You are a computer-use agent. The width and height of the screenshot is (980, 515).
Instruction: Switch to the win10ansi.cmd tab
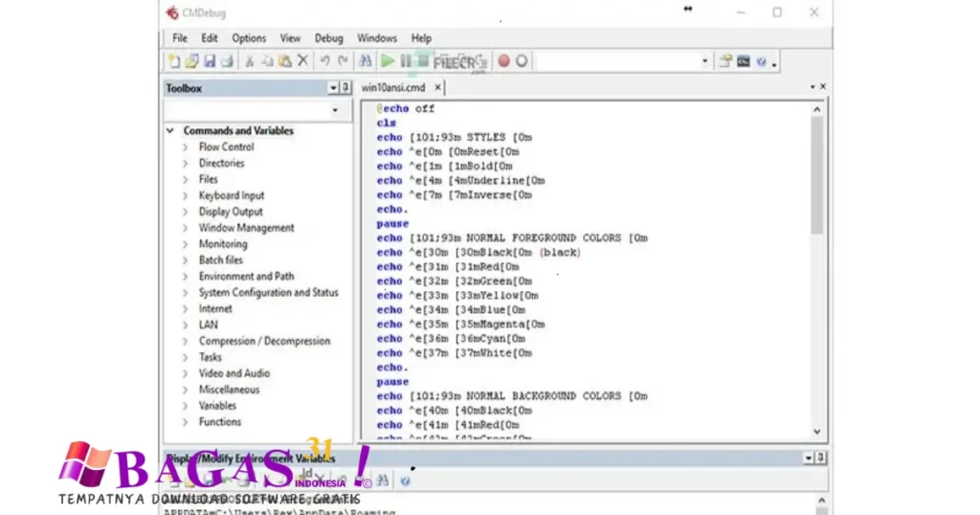click(393, 87)
